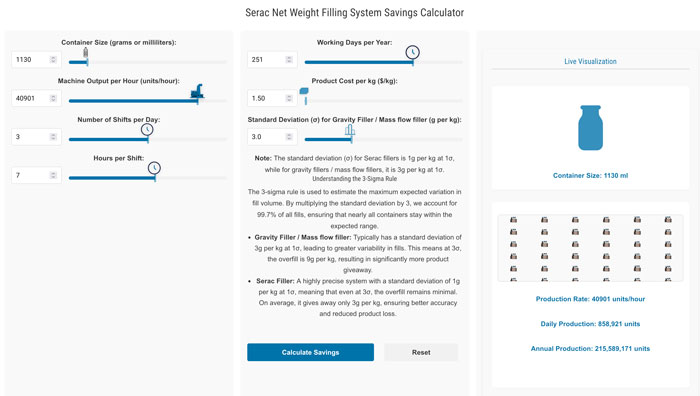The height and width of the screenshot is (396, 700).
Task: Click the Hours per Shift input field
Action: pyautogui.click(x=36, y=175)
